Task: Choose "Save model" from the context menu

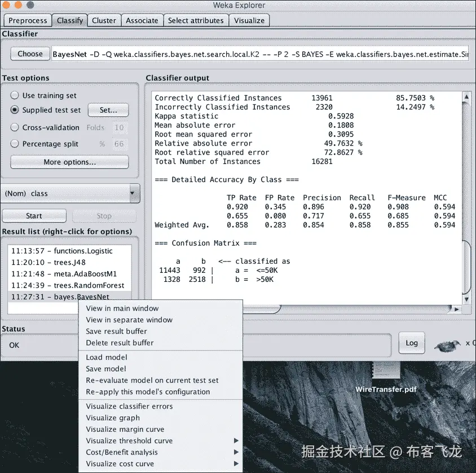Action: tap(106, 369)
